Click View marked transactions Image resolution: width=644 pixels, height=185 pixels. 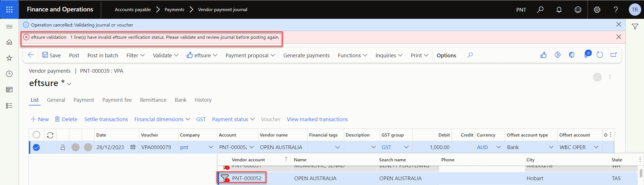point(317,119)
